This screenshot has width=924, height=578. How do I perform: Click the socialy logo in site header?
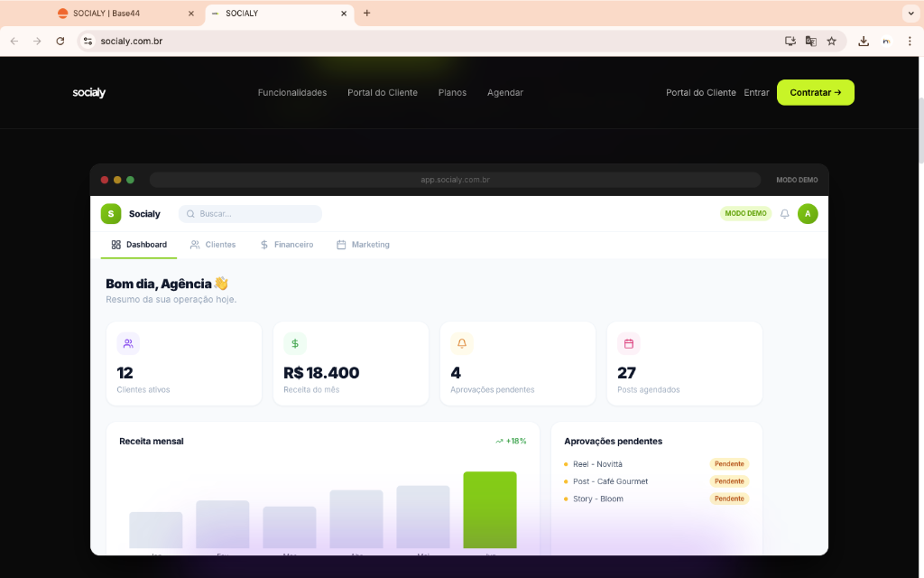pos(89,93)
